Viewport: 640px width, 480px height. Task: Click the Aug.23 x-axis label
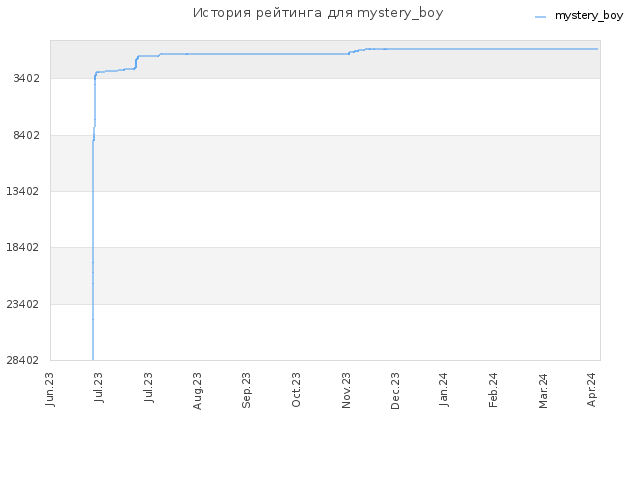[197, 391]
